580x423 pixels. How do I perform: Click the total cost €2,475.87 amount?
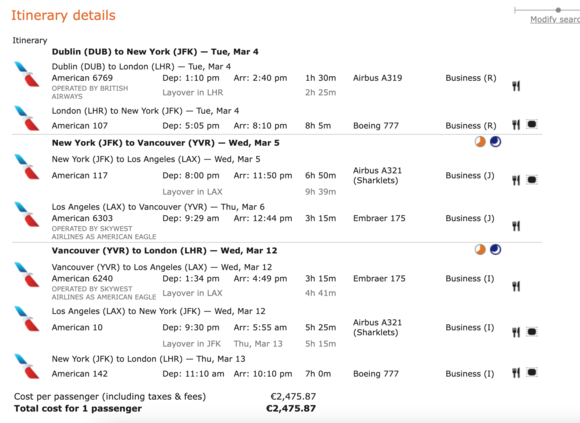coord(291,409)
